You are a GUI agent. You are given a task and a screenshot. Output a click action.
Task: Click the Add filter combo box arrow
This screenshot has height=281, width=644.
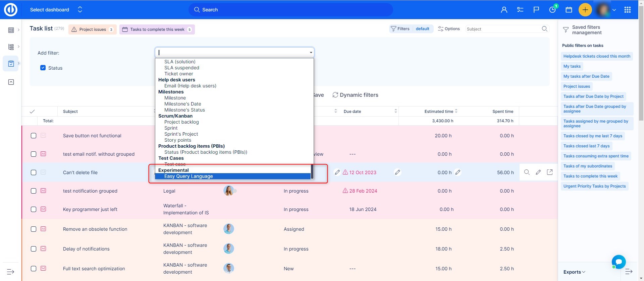point(311,53)
